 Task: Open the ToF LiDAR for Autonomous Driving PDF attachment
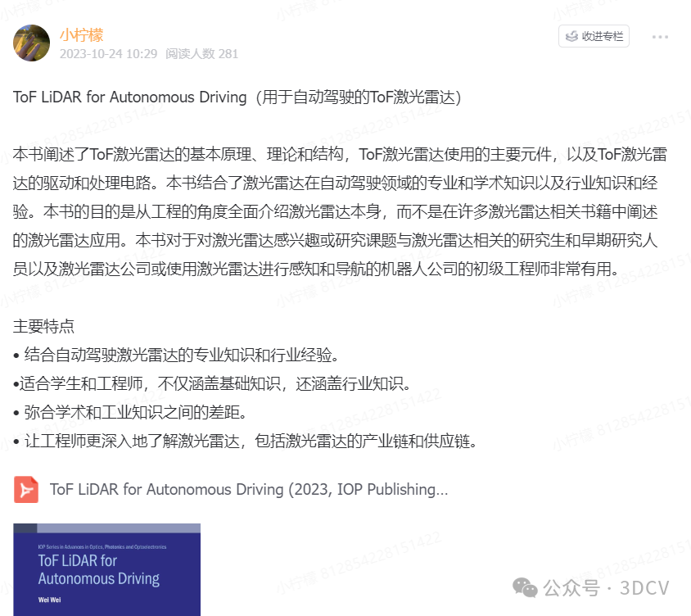(249, 490)
